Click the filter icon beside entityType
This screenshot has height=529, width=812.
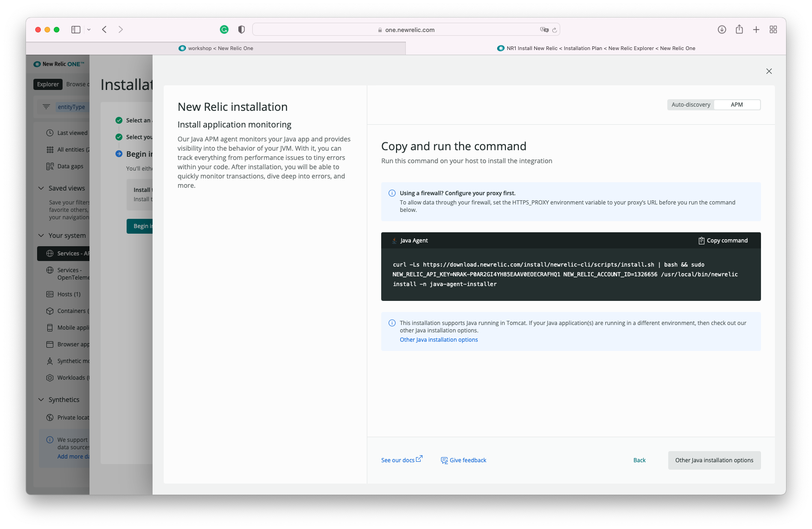[x=46, y=107]
